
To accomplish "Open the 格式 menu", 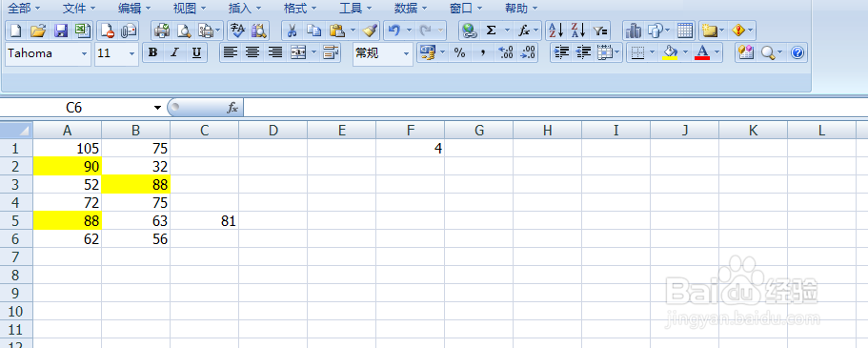I will (300, 9).
